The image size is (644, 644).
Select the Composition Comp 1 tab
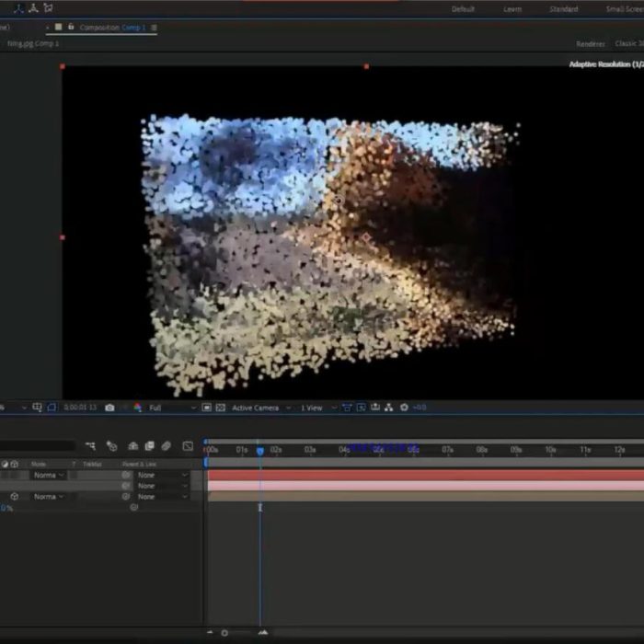pos(112,28)
